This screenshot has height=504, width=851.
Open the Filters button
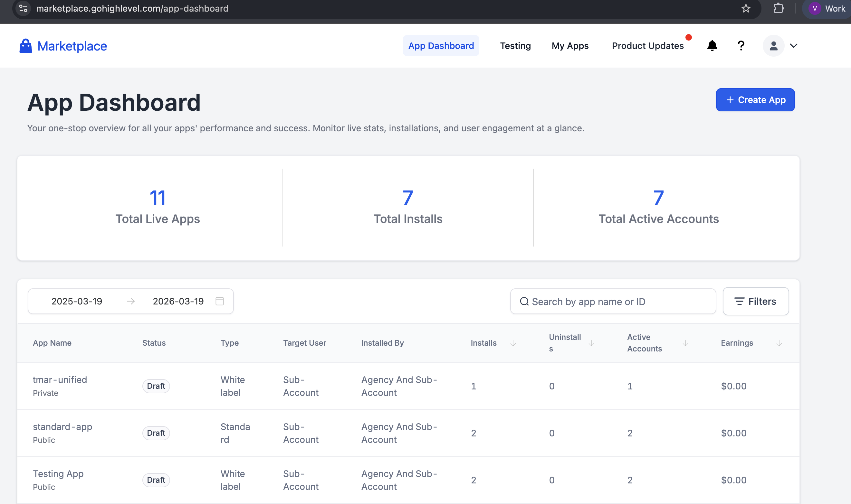[756, 302]
